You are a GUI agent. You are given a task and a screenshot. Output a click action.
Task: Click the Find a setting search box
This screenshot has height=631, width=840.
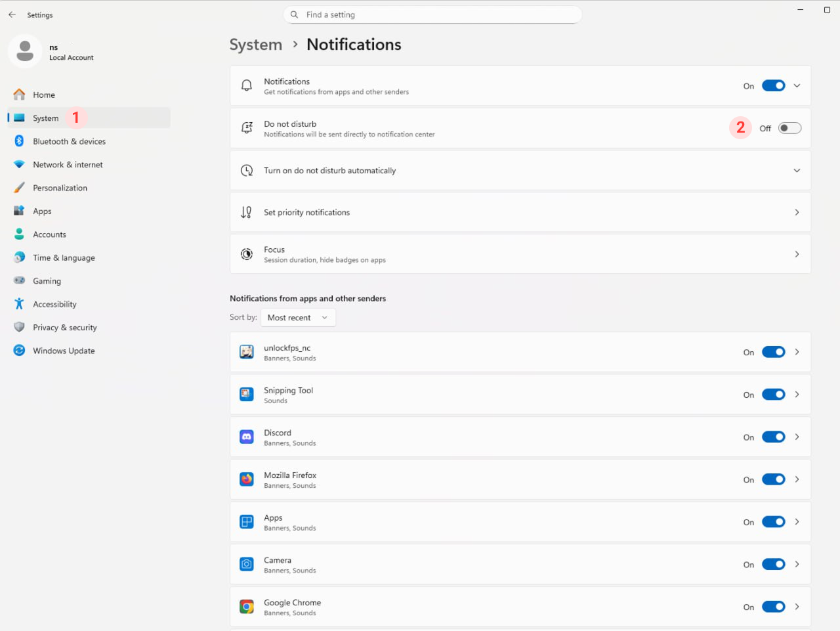click(x=433, y=14)
